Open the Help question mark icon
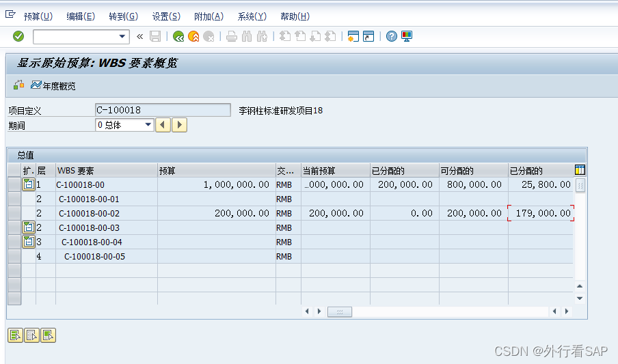Viewport: 618px width, 364px height. (391, 36)
